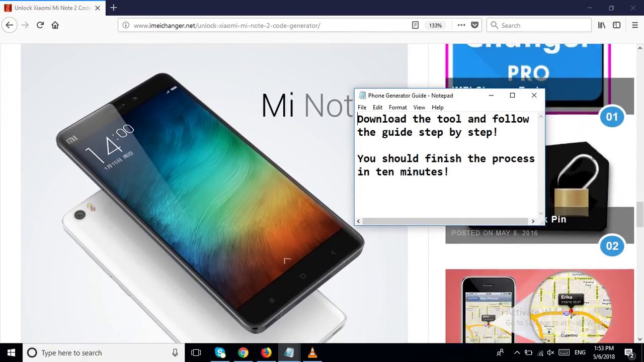Close the Phone Generator Guide Notepad window
This screenshot has height=362, width=644.
click(x=534, y=96)
